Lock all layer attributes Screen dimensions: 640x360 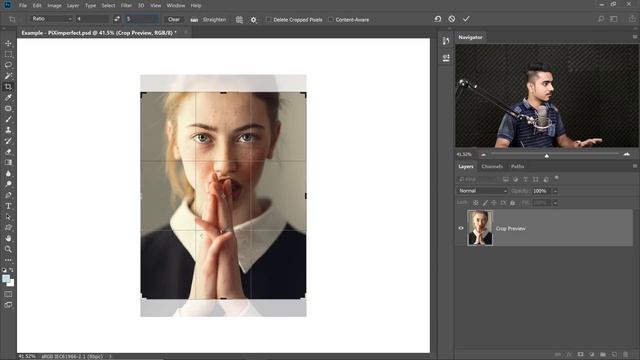tap(513, 203)
